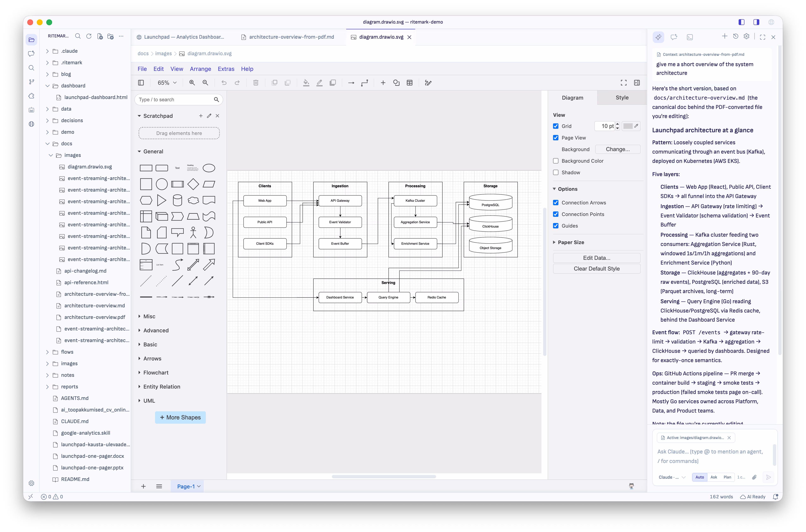Select the cylinder shape in General
The width and height of the screenshot is (806, 532).
click(177, 200)
